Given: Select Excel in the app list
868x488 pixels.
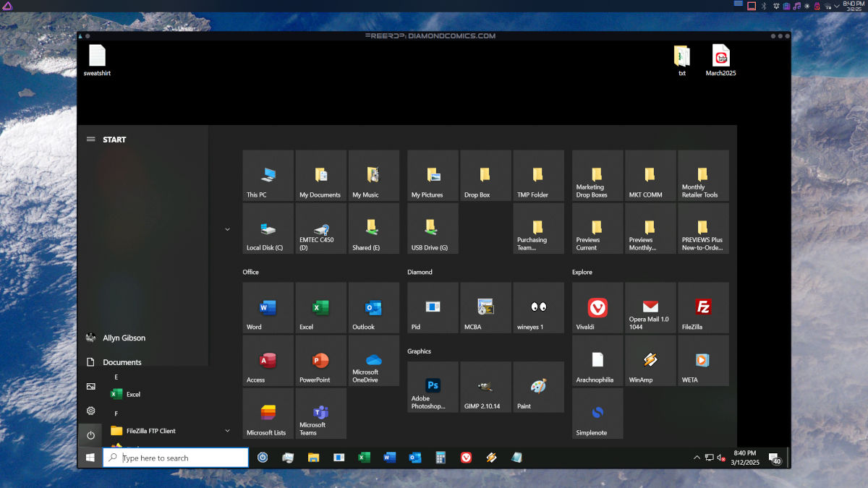Looking at the screenshot, I should pyautogui.click(x=132, y=395).
